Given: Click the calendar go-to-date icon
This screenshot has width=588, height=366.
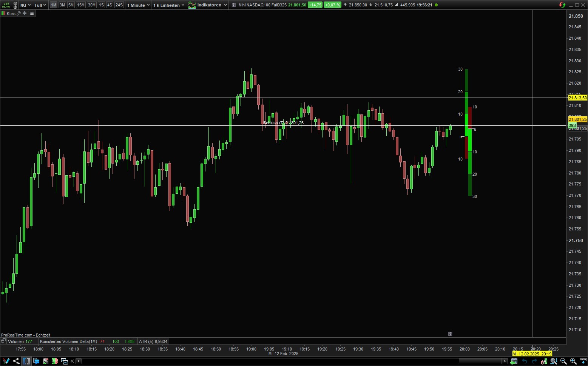Looking at the screenshot, I should (x=514, y=361).
